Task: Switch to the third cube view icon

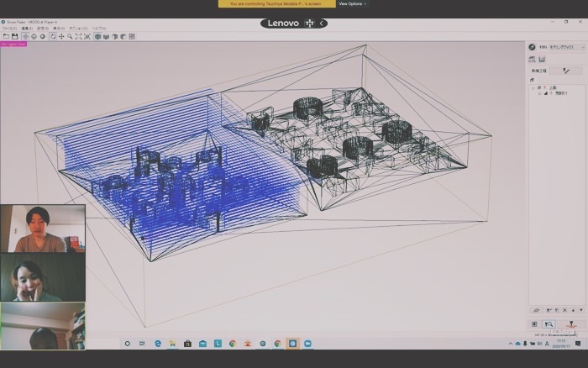Action: point(115,36)
